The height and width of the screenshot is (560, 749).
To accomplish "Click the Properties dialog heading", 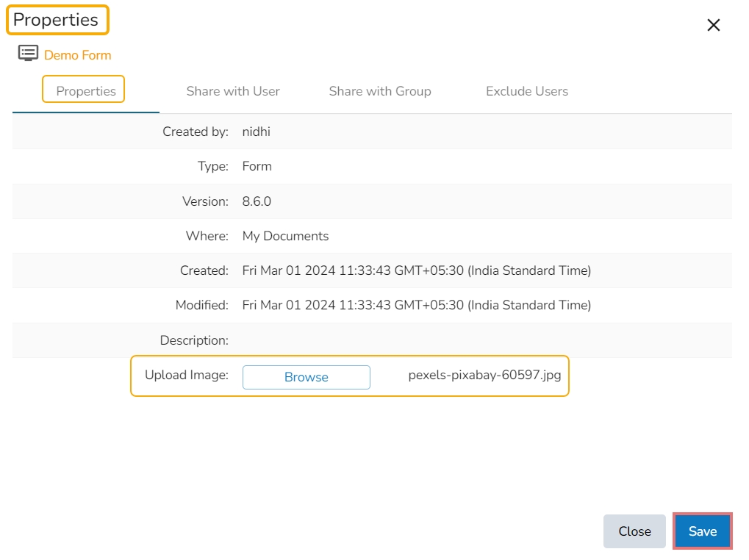I will 56,20.
